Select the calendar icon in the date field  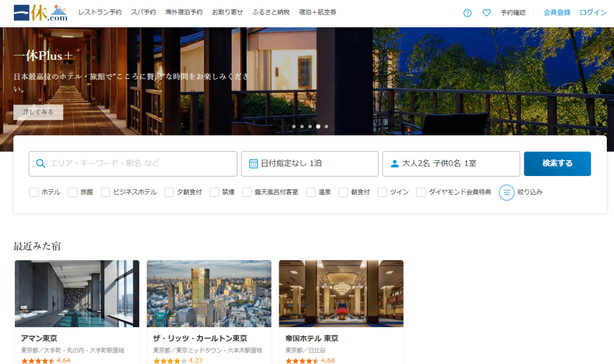coord(253,164)
